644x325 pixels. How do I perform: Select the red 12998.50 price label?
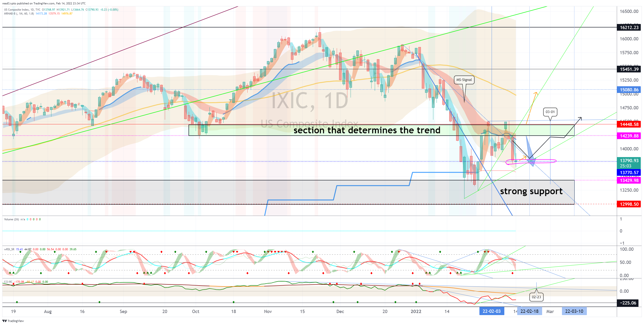[629, 204]
